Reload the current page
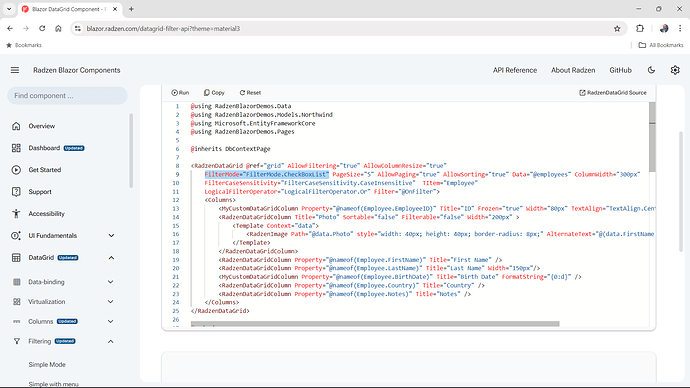This screenshot has width=690, height=388. click(x=42, y=29)
